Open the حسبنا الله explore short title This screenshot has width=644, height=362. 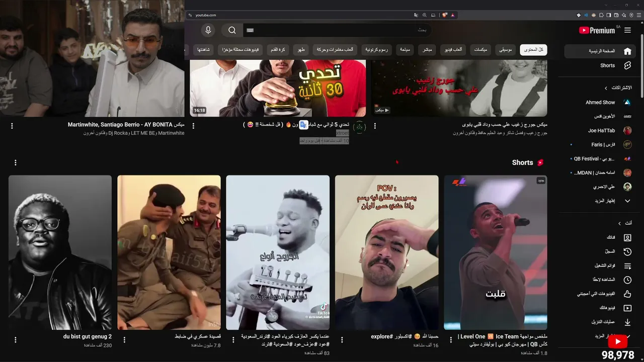click(405, 336)
